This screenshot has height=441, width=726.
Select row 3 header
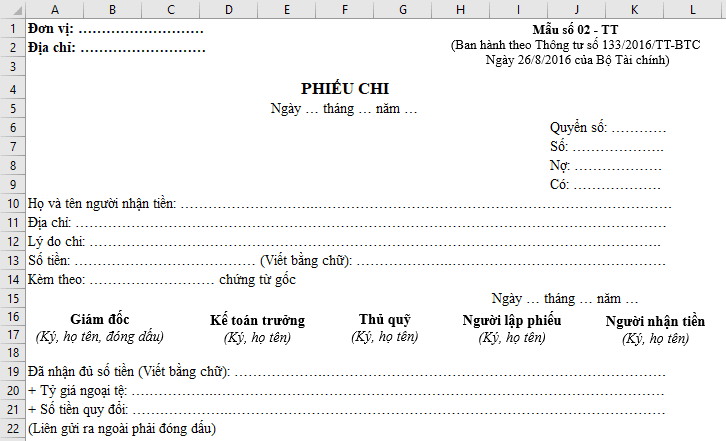pos(13,67)
